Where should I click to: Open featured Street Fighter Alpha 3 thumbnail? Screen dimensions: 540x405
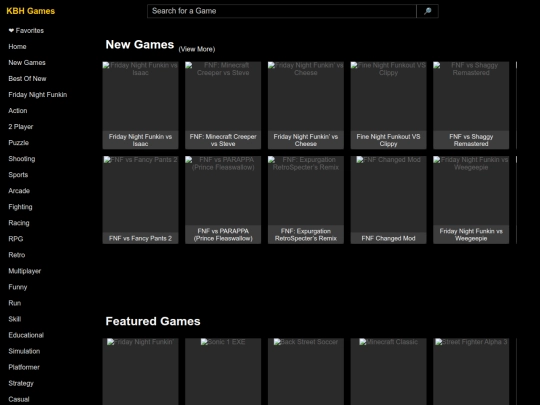[471, 372]
